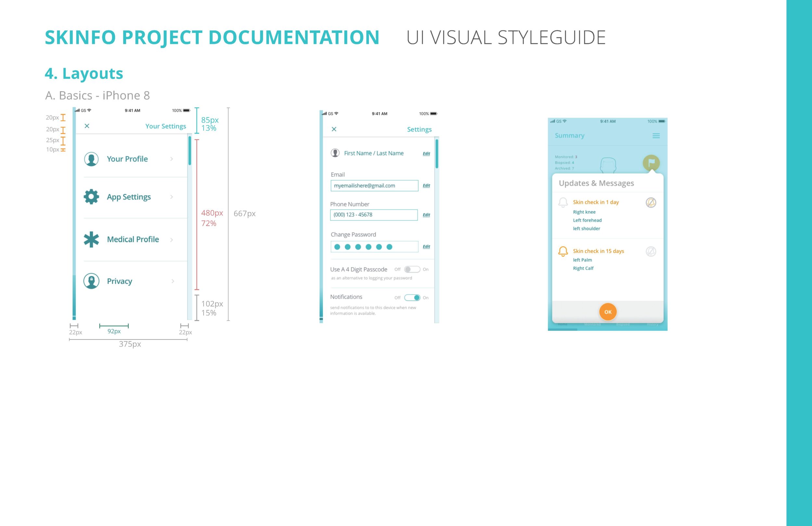
Task: Click the Left forehead entry
Action: pos(587,220)
